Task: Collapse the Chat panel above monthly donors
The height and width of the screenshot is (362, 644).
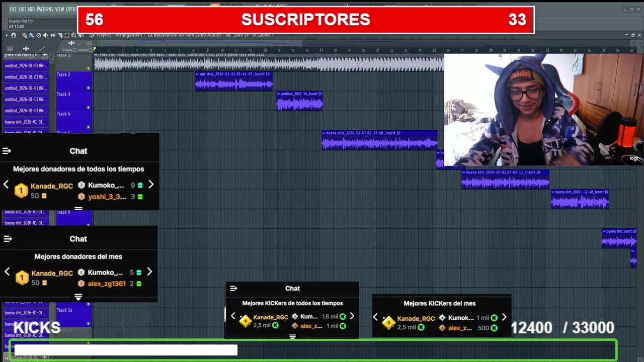Action: 8,239
